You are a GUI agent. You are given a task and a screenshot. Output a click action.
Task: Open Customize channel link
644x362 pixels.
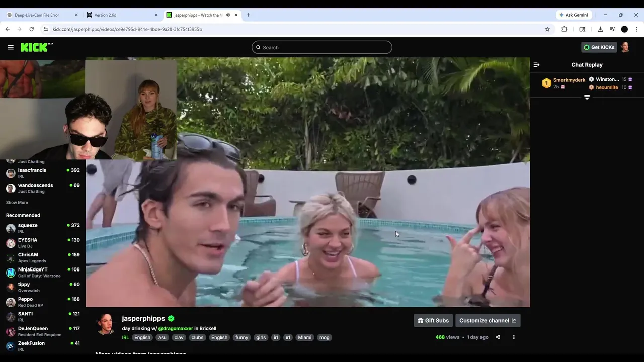click(x=488, y=321)
